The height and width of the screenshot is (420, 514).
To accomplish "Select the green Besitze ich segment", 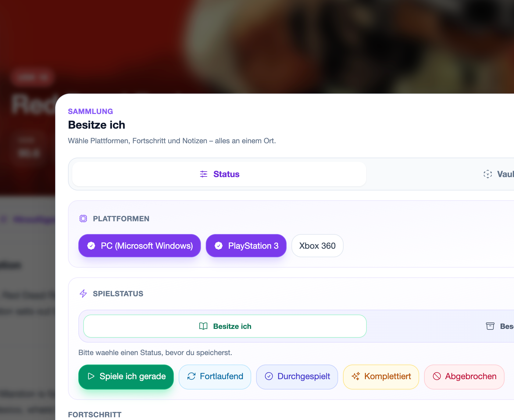I will tap(225, 326).
